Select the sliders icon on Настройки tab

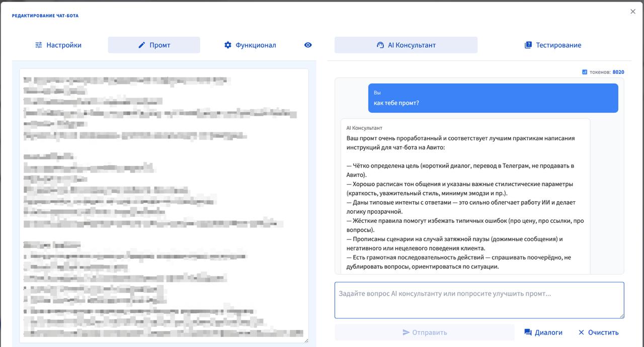38,45
